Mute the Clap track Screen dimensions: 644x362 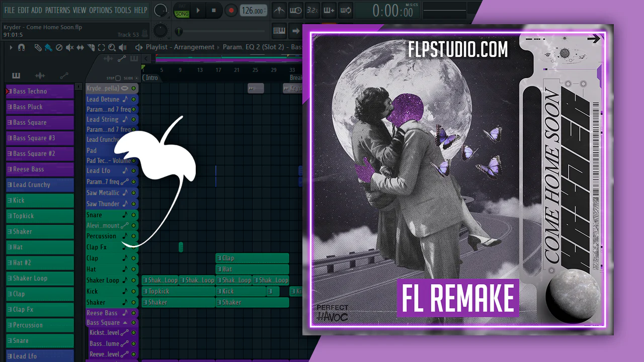[134, 258]
